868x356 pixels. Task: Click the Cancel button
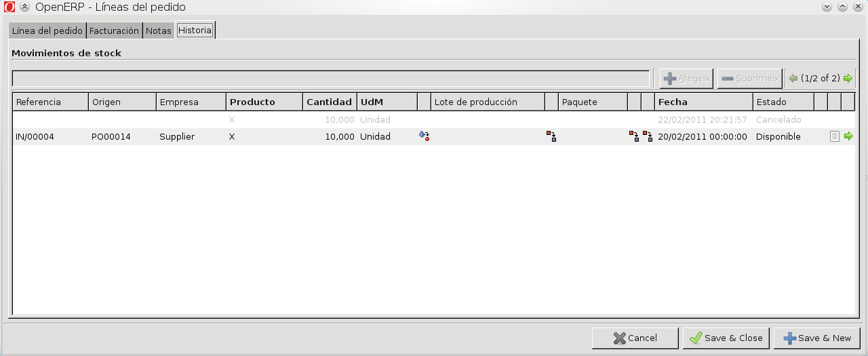(635, 338)
